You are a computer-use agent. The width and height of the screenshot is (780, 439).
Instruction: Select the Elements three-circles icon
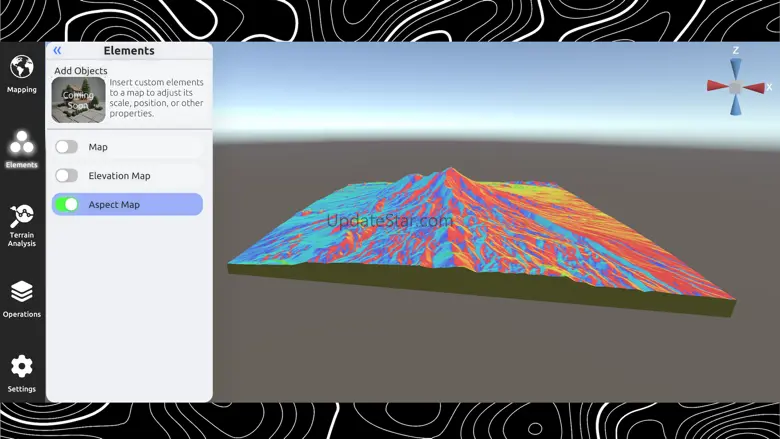pyautogui.click(x=21, y=142)
